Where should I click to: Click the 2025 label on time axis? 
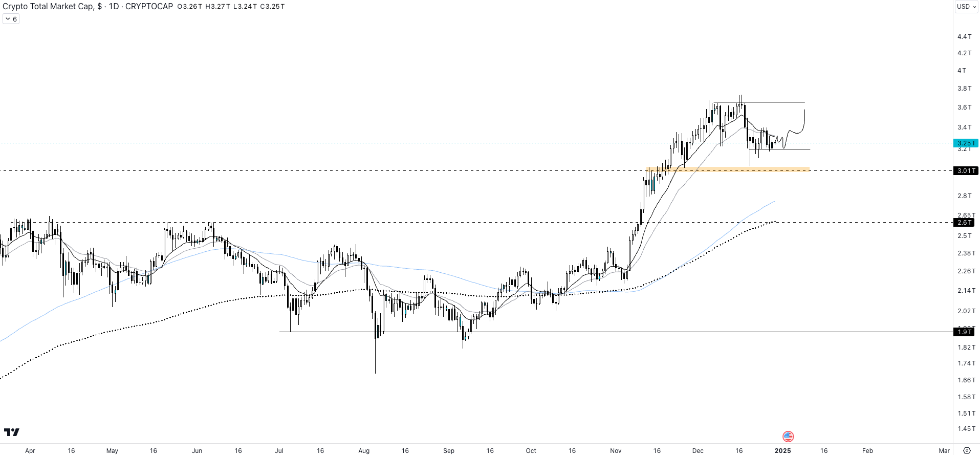(x=782, y=451)
